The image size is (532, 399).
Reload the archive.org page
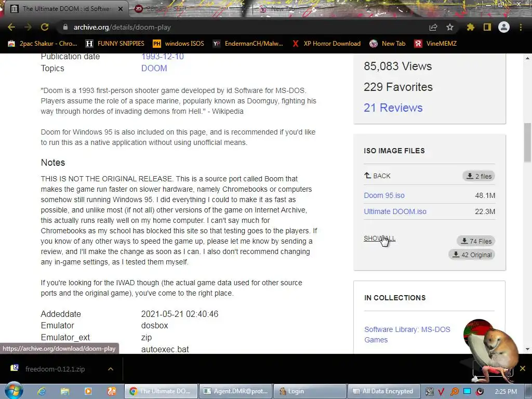pos(45,27)
